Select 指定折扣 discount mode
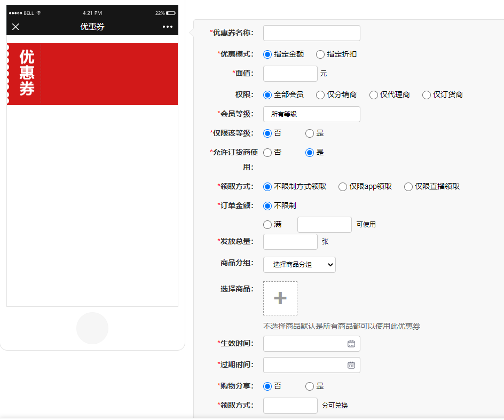The width and height of the screenshot is (504, 420). coord(320,54)
